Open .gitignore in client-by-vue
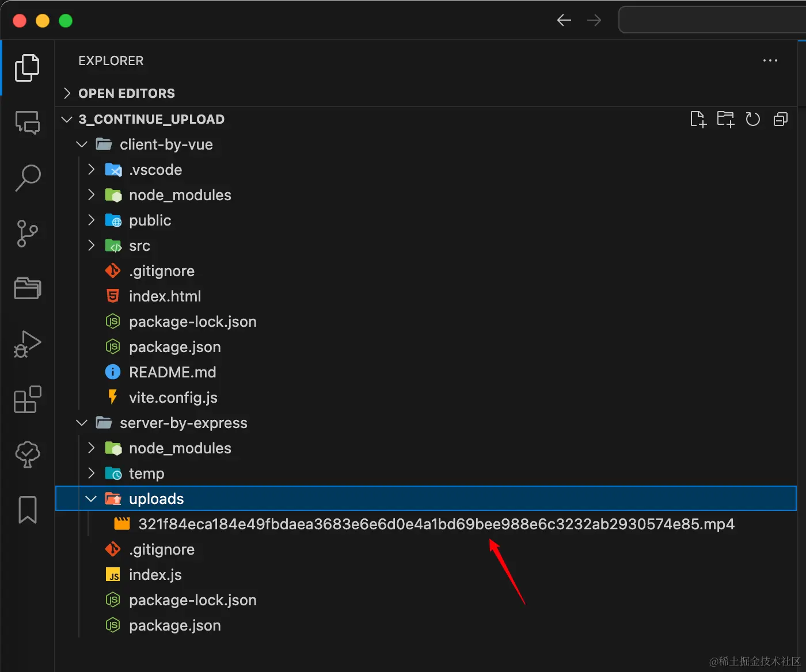The image size is (806, 672). 426,271
